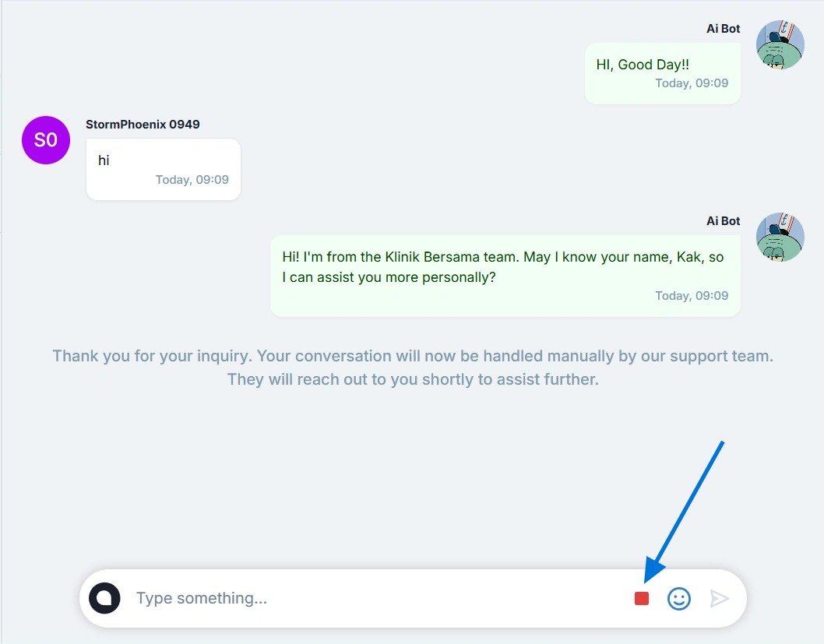Viewport: 824px width, 644px height.
Task: Click the black circular logo beside the text input
Action: click(x=105, y=598)
